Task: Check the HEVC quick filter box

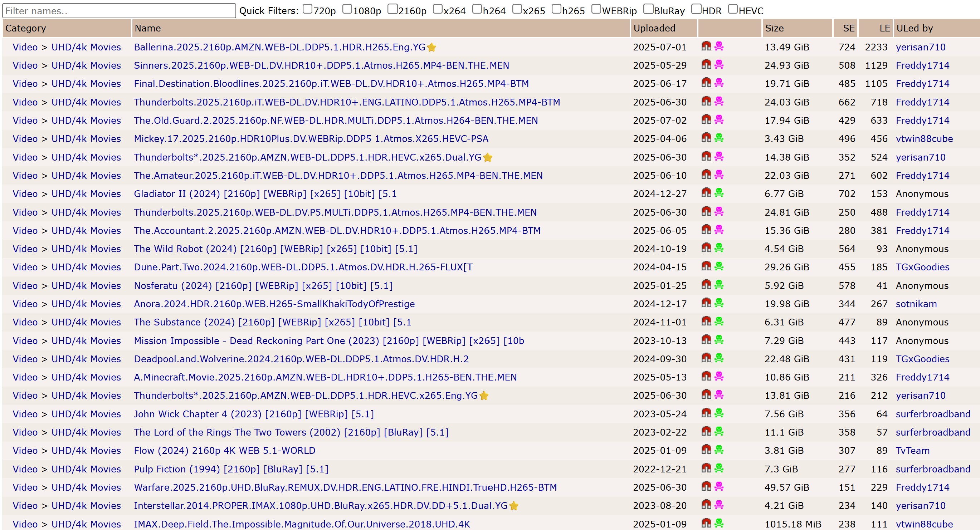Action: (733, 9)
